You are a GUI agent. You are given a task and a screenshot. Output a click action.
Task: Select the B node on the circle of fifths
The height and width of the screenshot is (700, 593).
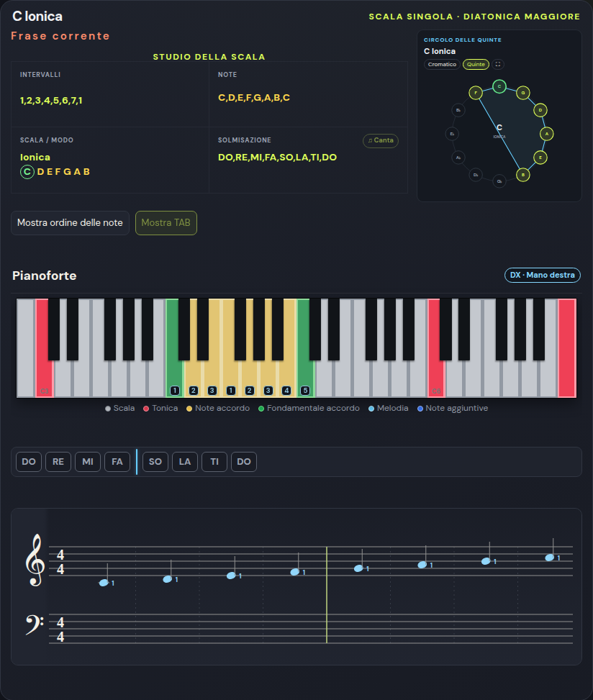pos(523,175)
